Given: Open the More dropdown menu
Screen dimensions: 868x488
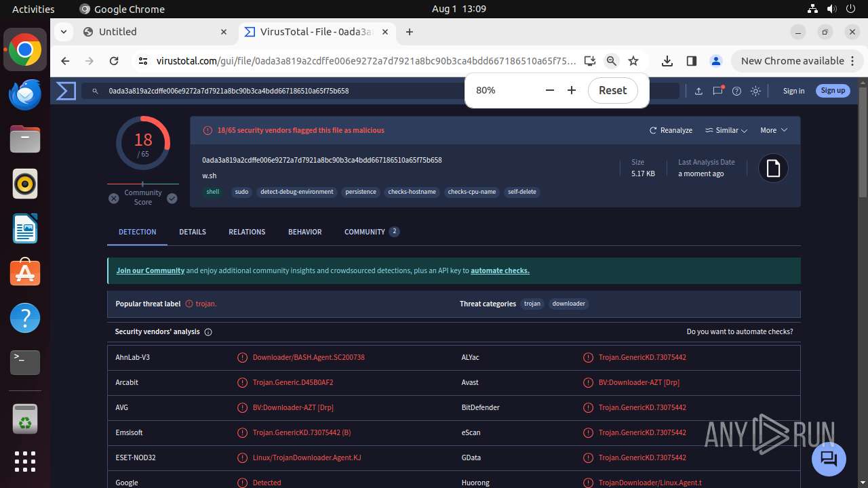Looking at the screenshot, I should pyautogui.click(x=774, y=130).
